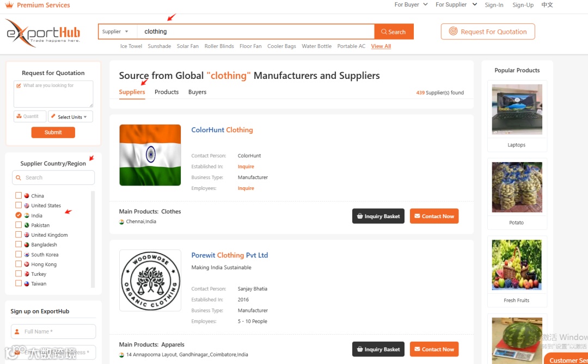This screenshot has height=364, width=588.
Task: Click basket icon in first Inquiry Basket button
Action: pos(360,216)
